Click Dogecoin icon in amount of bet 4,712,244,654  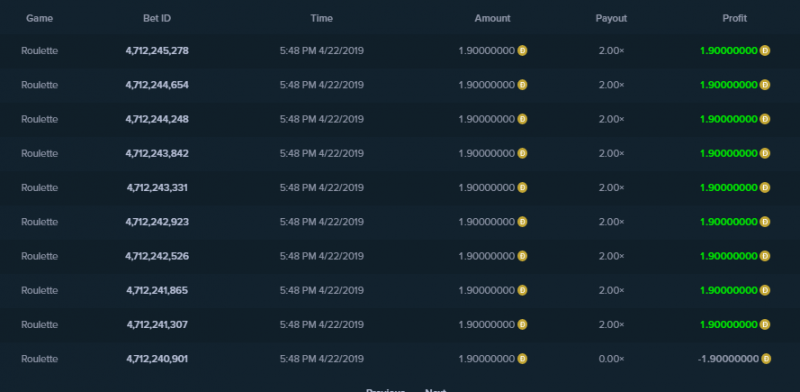522,85
